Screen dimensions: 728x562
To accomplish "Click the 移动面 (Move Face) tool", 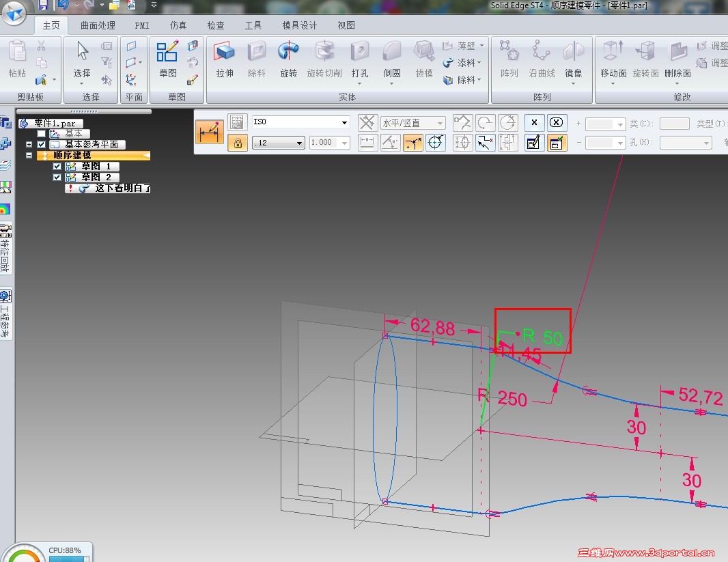I will pyautogui.click(x=613, y=59).
